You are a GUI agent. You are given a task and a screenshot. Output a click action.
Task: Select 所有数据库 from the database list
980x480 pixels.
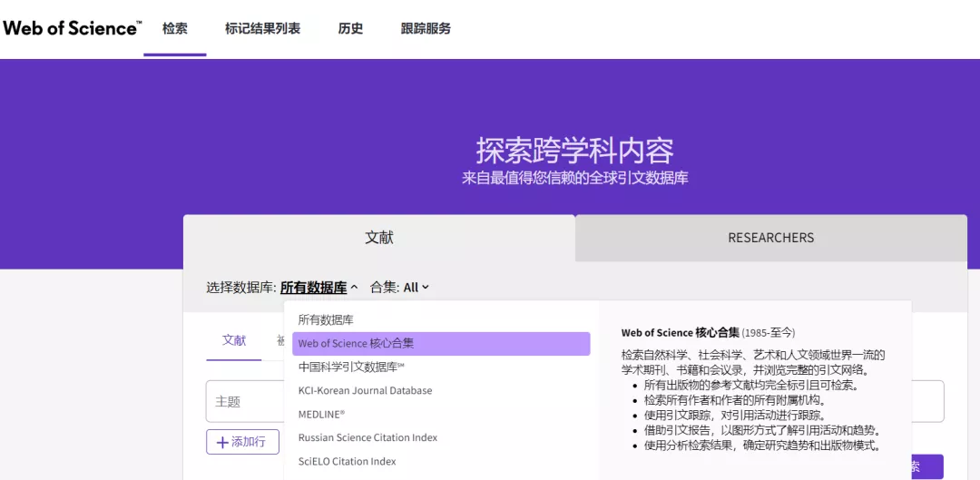click(x=441, y=320)
